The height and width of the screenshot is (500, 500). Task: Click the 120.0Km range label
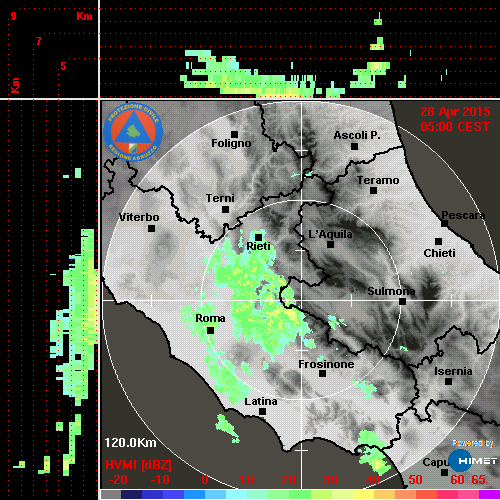(x=130, y=443)
